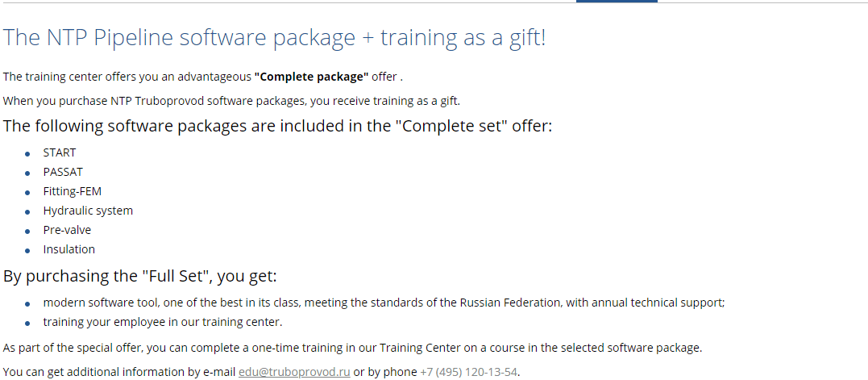Click the "training your employee" bullet text

coord(163,322)
